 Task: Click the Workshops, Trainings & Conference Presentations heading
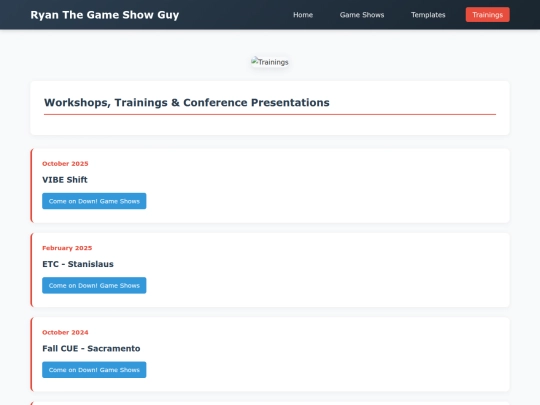click(x=187, y=102)
